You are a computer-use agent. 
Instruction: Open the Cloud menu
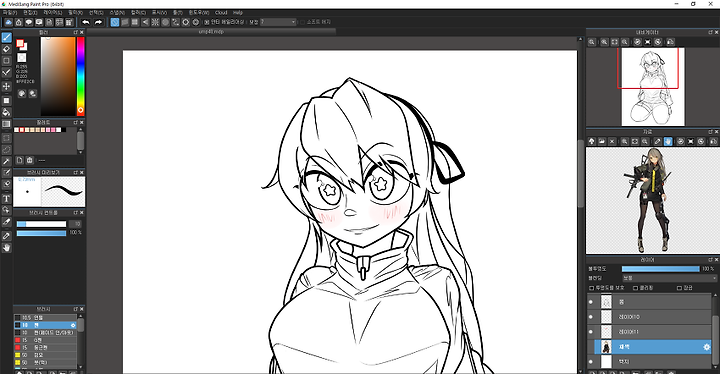pos(221,13)
